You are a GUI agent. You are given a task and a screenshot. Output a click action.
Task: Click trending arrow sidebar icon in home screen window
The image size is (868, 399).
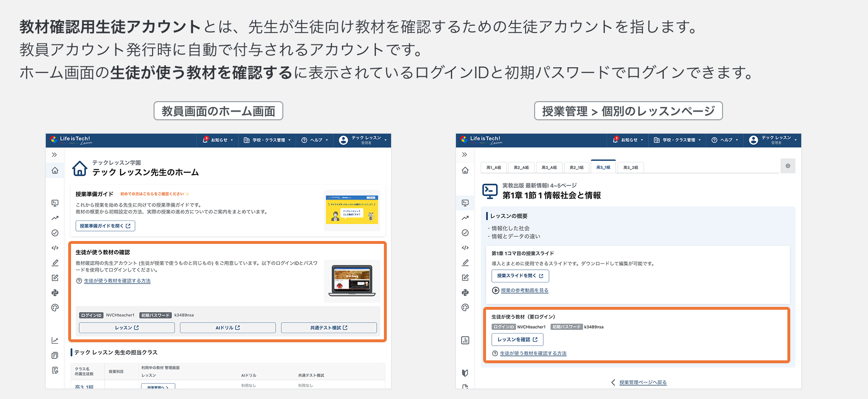click(x=55, y=218)
